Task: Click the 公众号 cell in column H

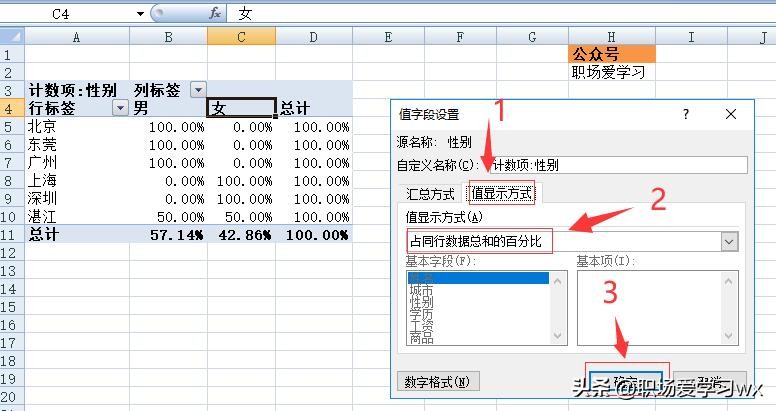Action: 612,54
